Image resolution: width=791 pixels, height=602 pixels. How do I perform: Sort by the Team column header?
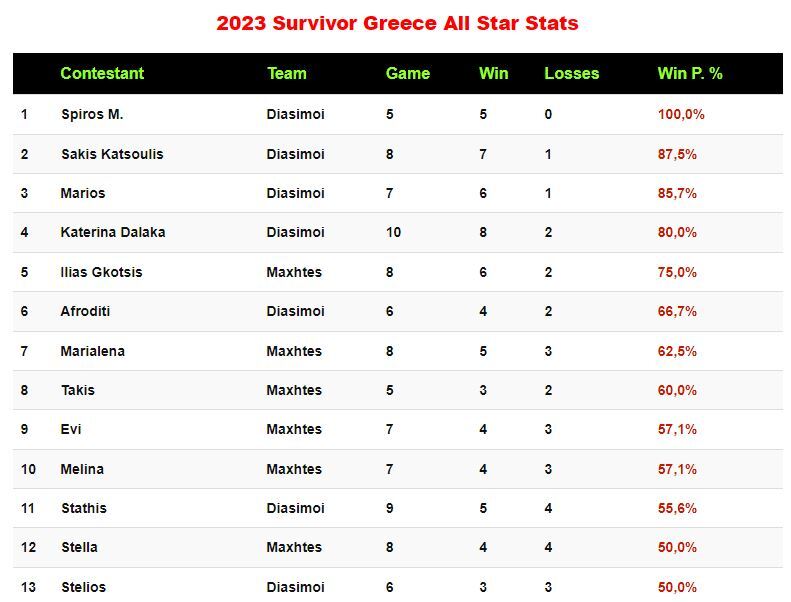pyautogui.click(x=287, y=73)
